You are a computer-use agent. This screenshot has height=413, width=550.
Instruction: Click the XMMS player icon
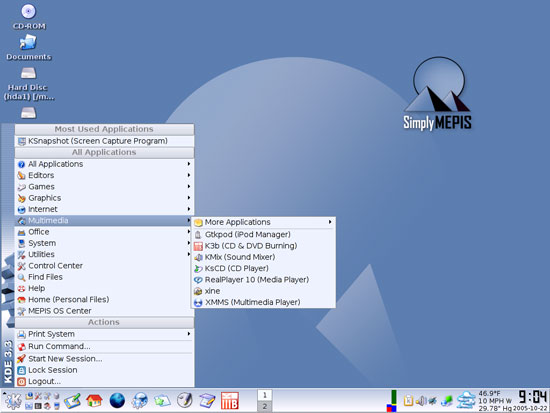(x=198, y=302)
